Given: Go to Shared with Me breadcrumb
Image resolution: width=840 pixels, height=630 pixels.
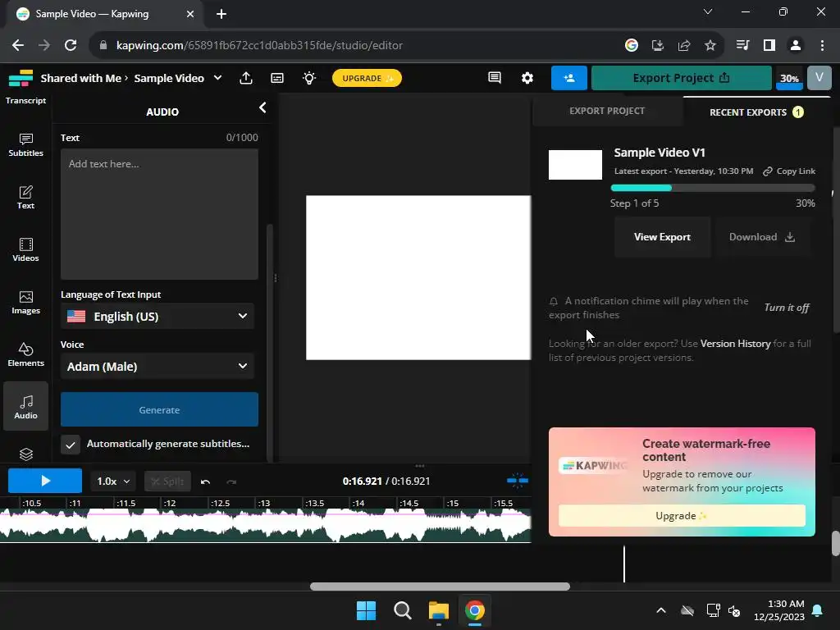Looking at the screenshot, I should [81, 78].
